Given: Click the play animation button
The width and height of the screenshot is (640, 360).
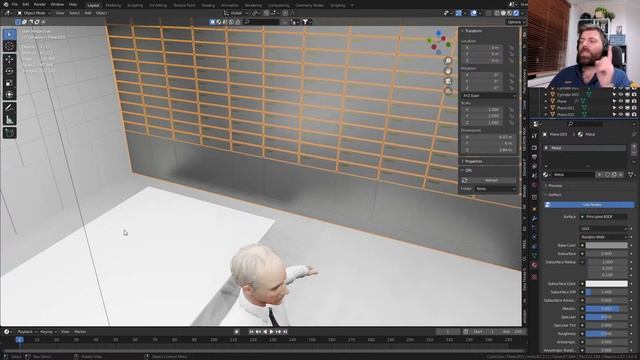Looking at the screenshot, I should [271, 332].
